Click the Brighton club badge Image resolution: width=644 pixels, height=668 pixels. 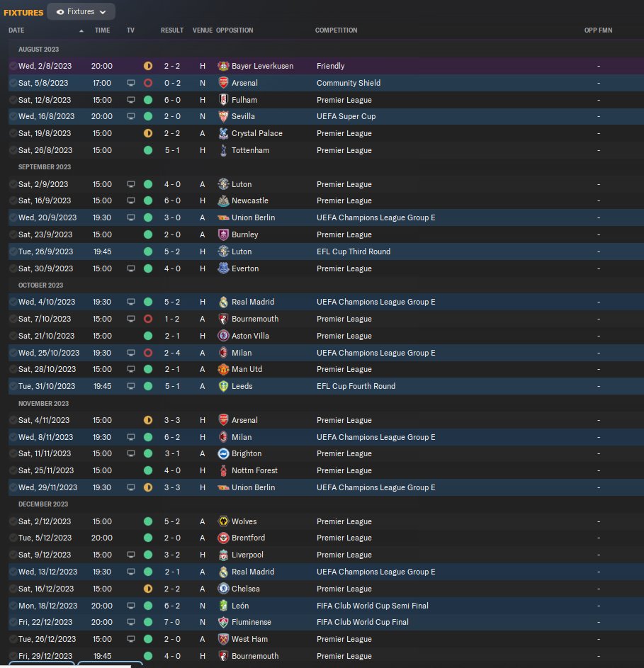click(x=223, y=453)
